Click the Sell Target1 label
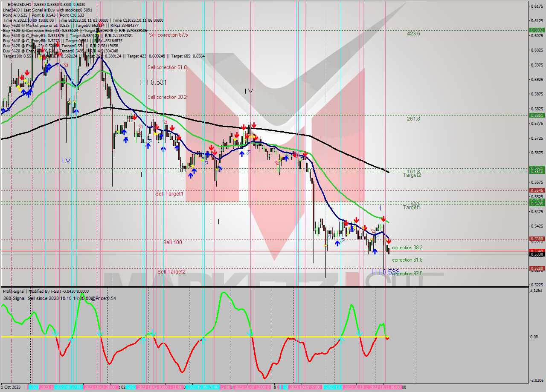Viewport: 546px width, 392px height. tap(169, 194)
